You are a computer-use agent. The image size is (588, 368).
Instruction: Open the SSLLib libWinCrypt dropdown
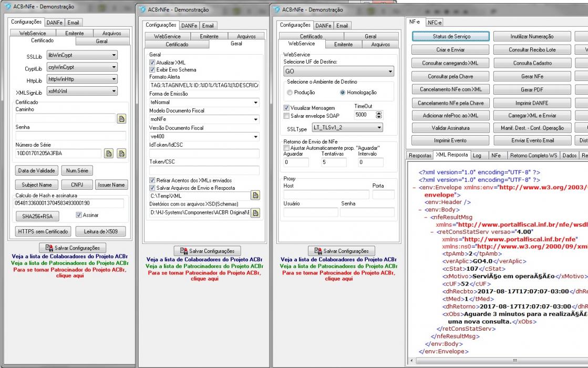coord(82,55)
